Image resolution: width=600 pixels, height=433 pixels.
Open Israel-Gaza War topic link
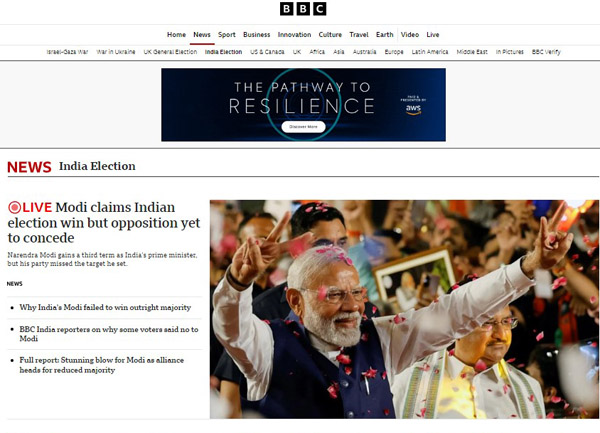(x=67, y=52)
